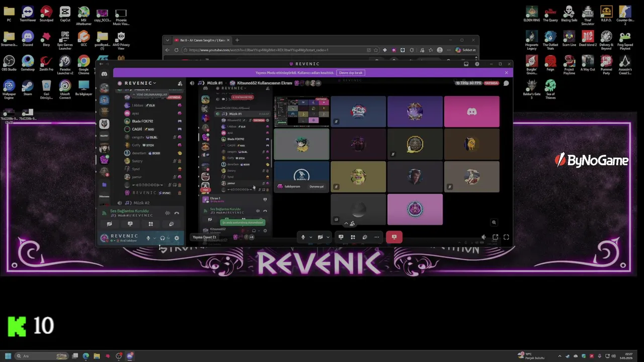Launch CapCut from desktop
Viewport: 644px width, 362px height.
click(x=65, y=14)
